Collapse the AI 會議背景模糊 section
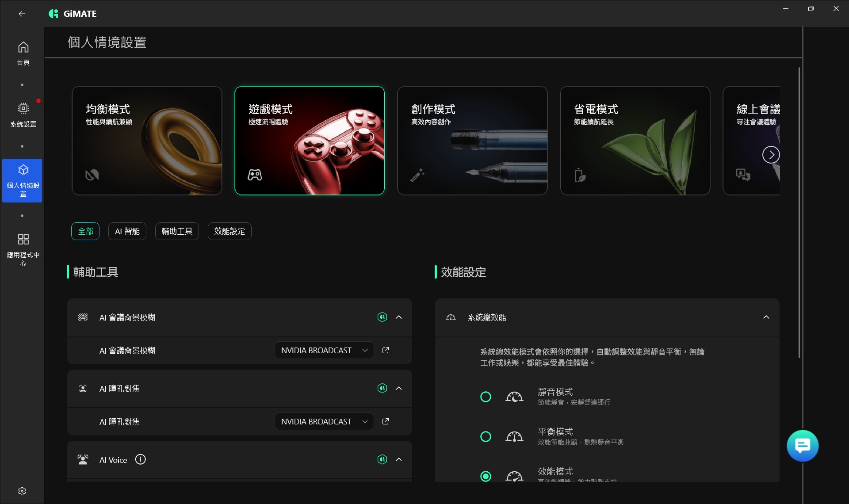849x504 pixels. coord(399,317)
